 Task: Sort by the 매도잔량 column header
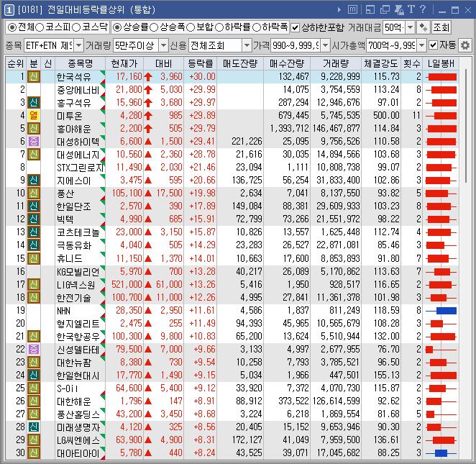click(240, 63)
